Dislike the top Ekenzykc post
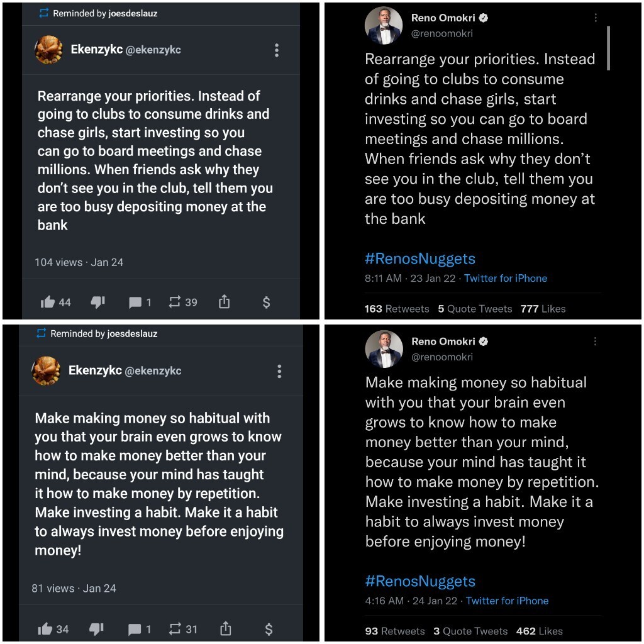This screenshot has height=644, width=644. pyautogui.click(x=97, y=303)
